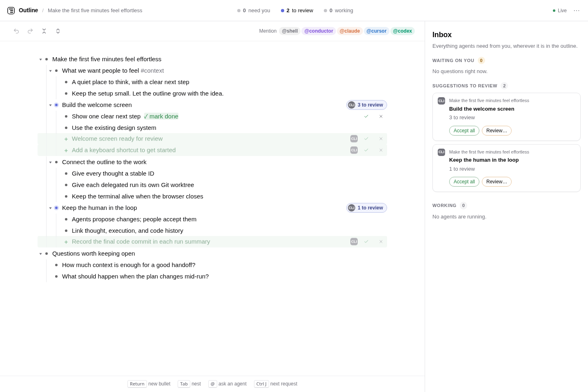Image resolution: width=588 pixels, height=392 pixels.
Task: Dismiss 'Welcome screen ready for review' suggestion
Action: click(x=381, y=139)
